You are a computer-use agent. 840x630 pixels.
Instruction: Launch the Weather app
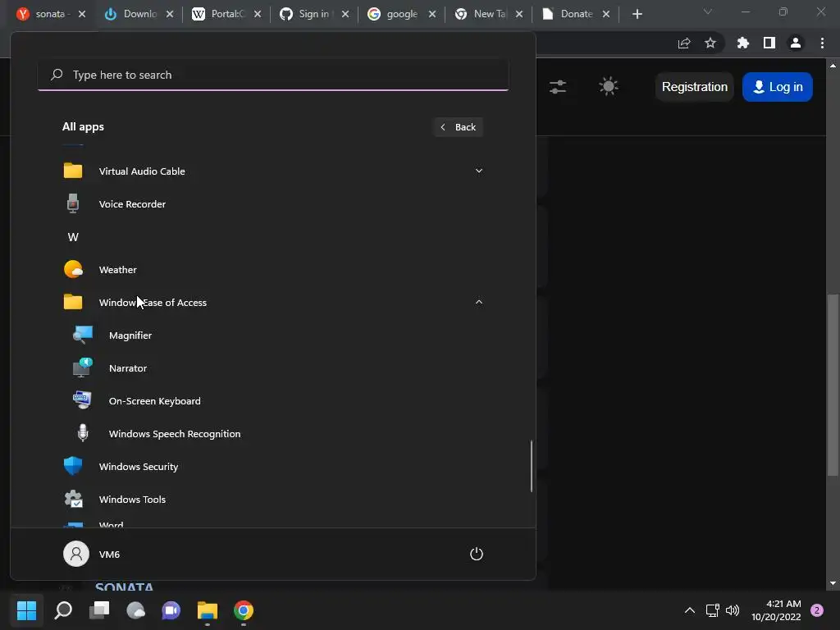[272, 269]
